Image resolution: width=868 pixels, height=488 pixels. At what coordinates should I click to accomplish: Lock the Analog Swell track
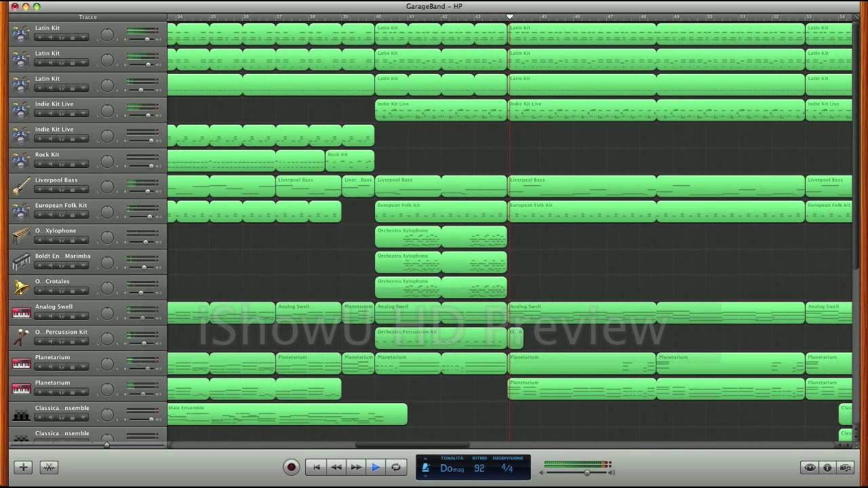click(x=73, y=316)
